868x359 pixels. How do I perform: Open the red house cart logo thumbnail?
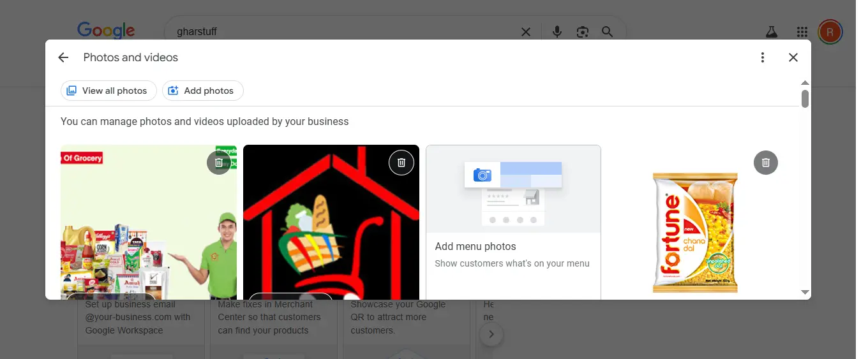331,222
